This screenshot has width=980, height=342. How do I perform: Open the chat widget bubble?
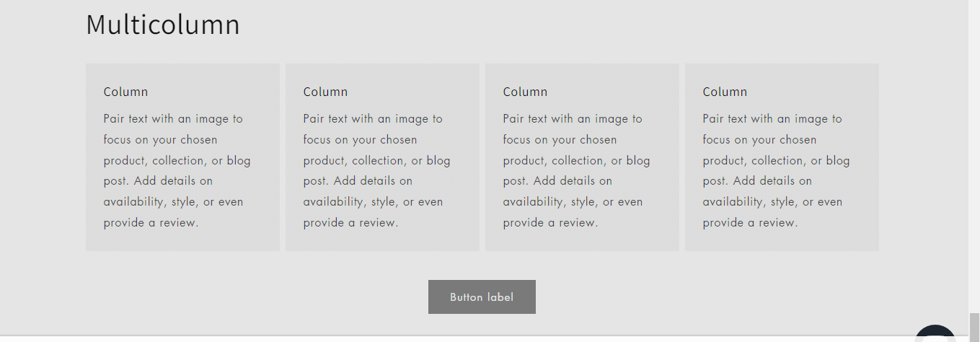pos(935,334)
